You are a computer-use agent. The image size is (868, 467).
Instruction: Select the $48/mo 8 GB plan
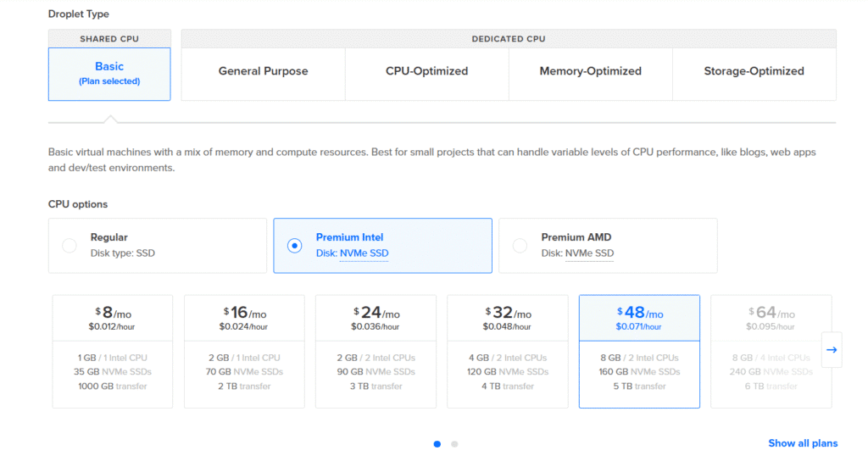639,352
